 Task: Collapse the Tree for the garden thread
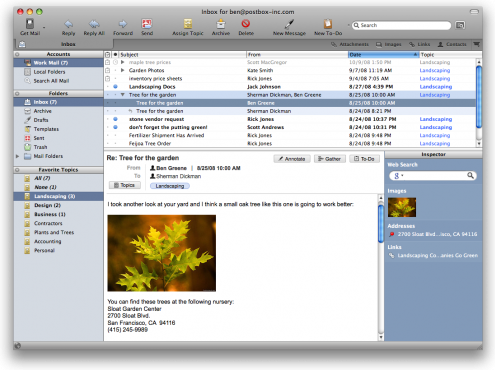[x=123, y=95]
